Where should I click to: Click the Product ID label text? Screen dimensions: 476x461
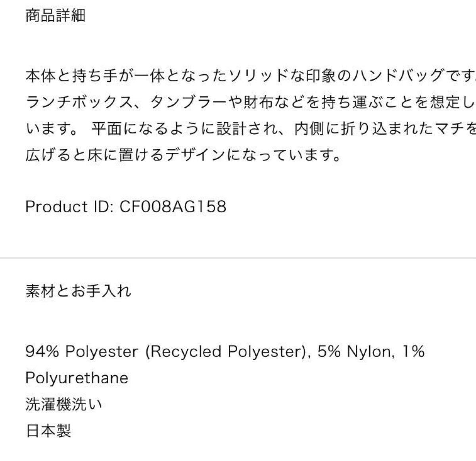pos(70,206)
